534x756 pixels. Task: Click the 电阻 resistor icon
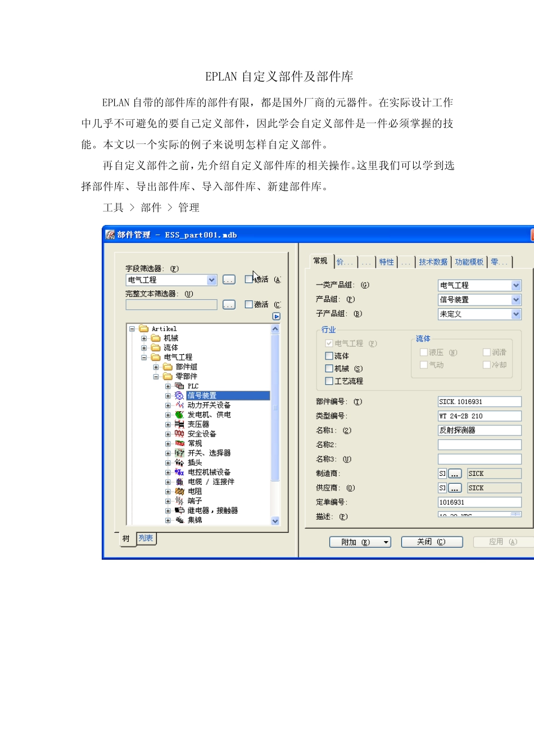(179, 491)
